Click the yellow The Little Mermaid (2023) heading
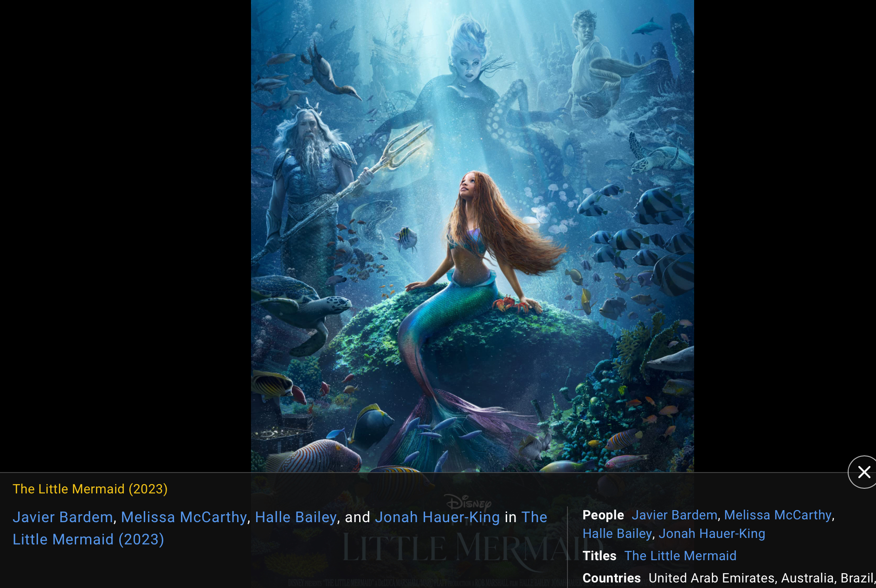The height and width of the screenshot is (588, 876). (90, 489)
